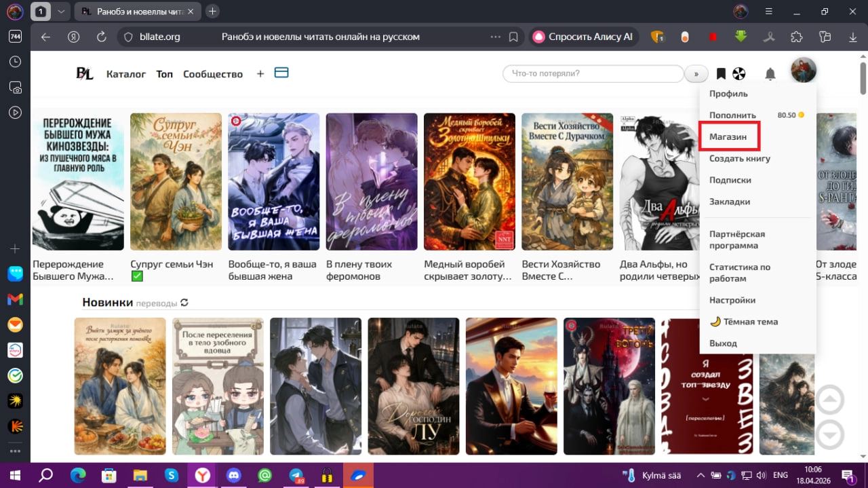
Task: Bookmark this page in the address bar
Action: 513,37
